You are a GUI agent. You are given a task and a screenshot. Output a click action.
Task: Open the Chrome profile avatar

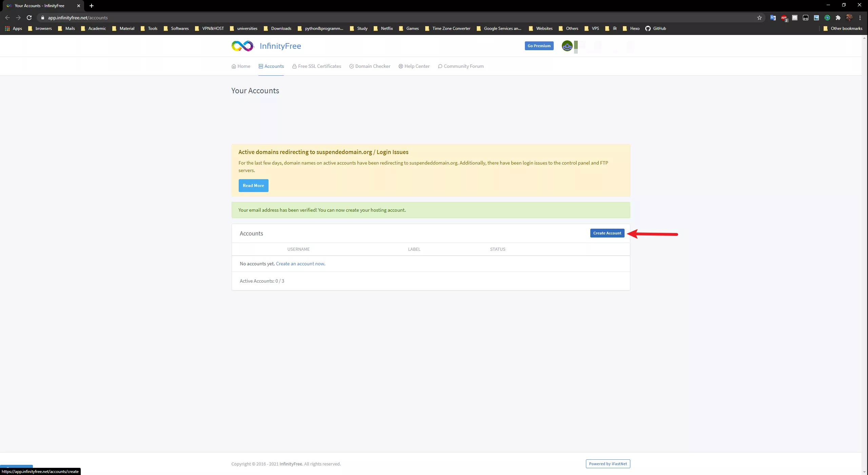click(x=849, y=18)
